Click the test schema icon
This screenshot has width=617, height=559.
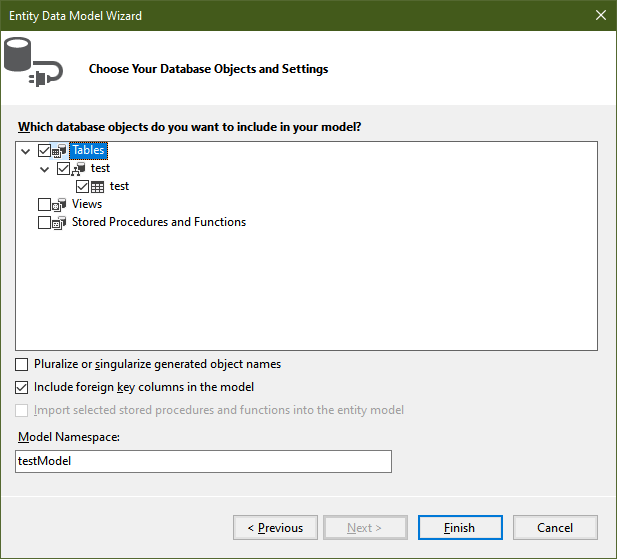pos(78,169)
